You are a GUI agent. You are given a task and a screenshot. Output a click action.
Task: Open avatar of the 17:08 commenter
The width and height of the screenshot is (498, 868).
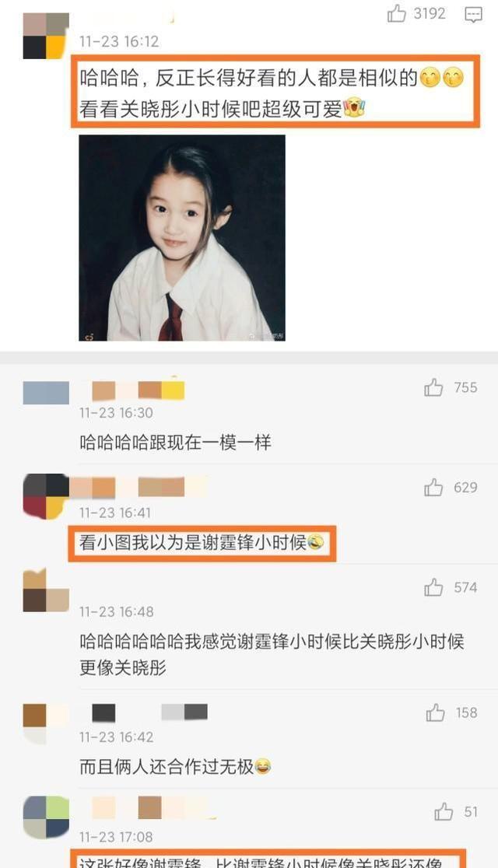46,818
